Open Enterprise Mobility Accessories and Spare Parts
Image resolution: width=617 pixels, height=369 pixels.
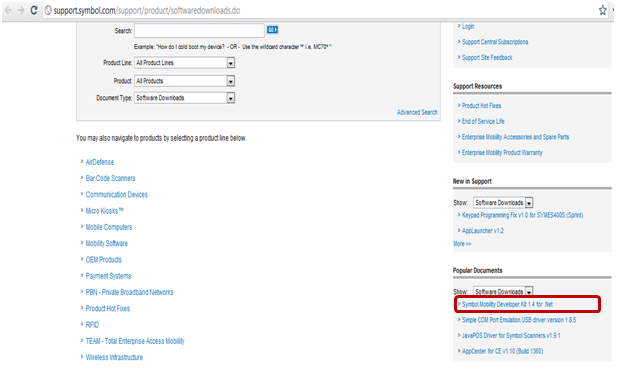click(x=515, y=137)
